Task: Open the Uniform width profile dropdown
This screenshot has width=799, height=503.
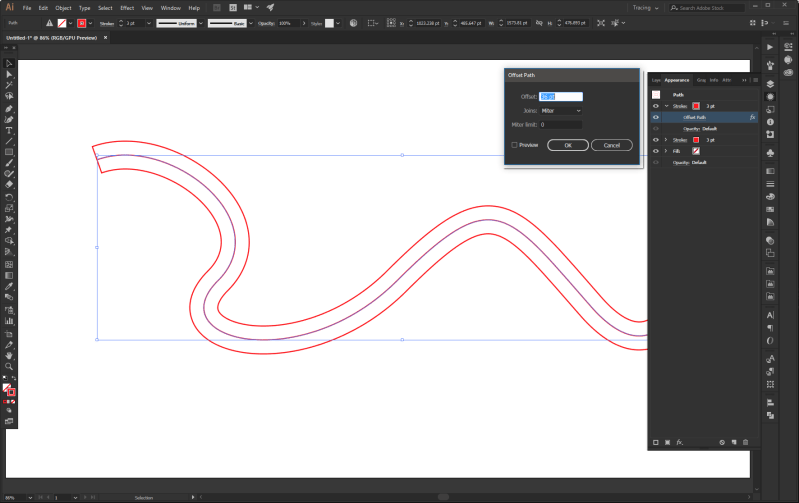Action: [201, 23]
